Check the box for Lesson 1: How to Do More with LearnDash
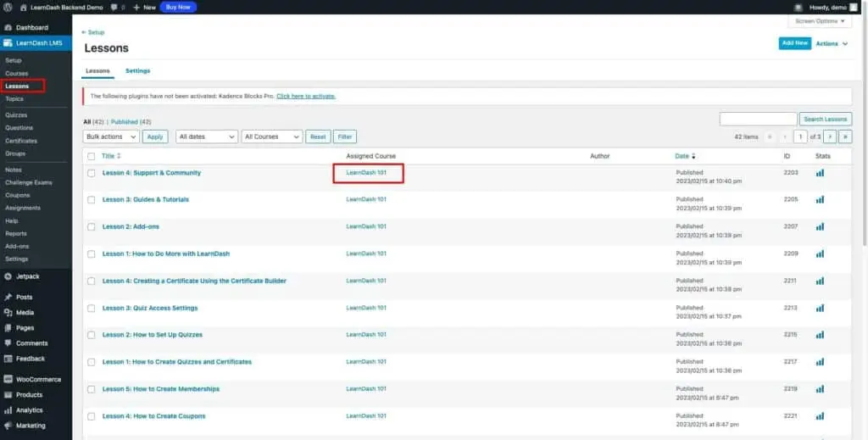 (x=92, y=254)
